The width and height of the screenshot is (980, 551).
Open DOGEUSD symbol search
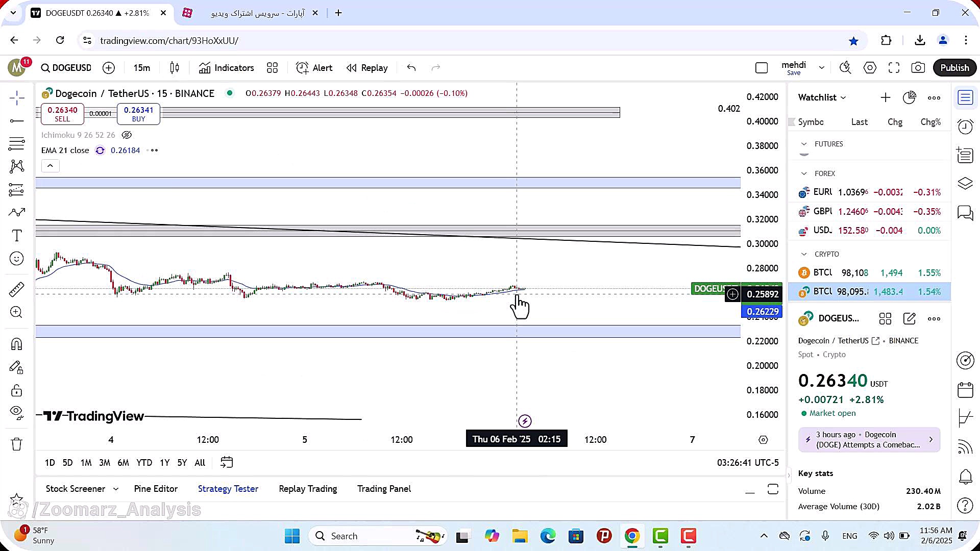[x=66, y=68]
